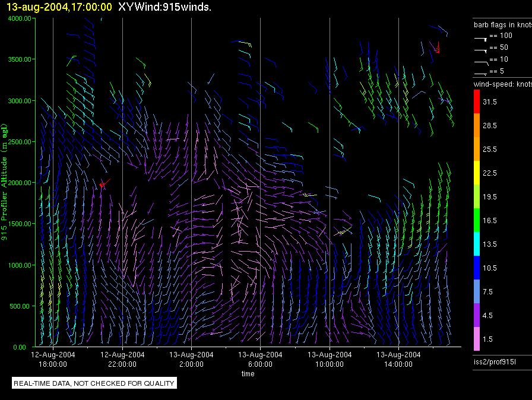Click the '12-Aug-2004 18:00:00' time tick label
This screenshot has width=532, height=400.
click(53, 359)
